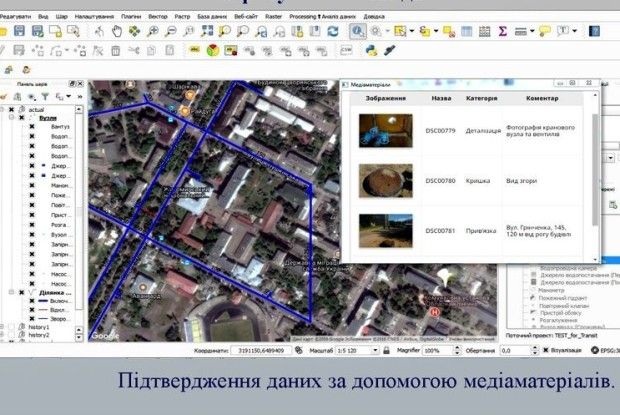The height and width of the screenshot is (415, 620).
Task: Open the Field Calculator icon
Action: pos(484,31)
